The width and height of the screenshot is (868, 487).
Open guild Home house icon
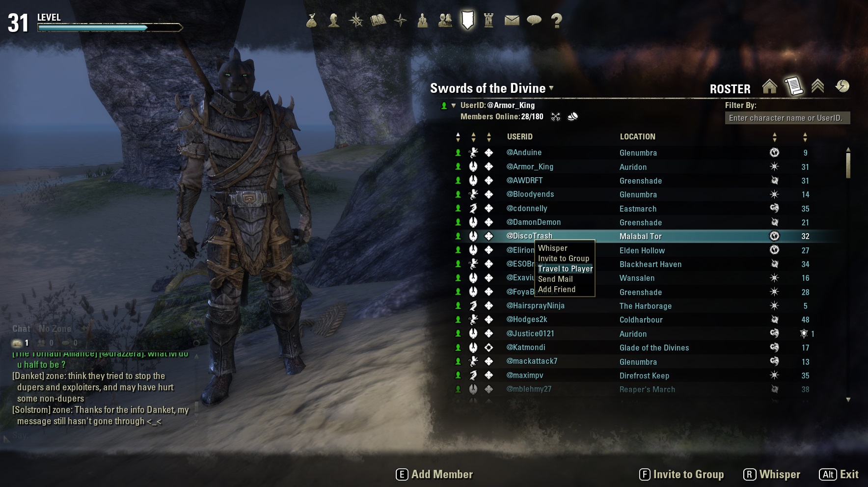pos(770,86)
